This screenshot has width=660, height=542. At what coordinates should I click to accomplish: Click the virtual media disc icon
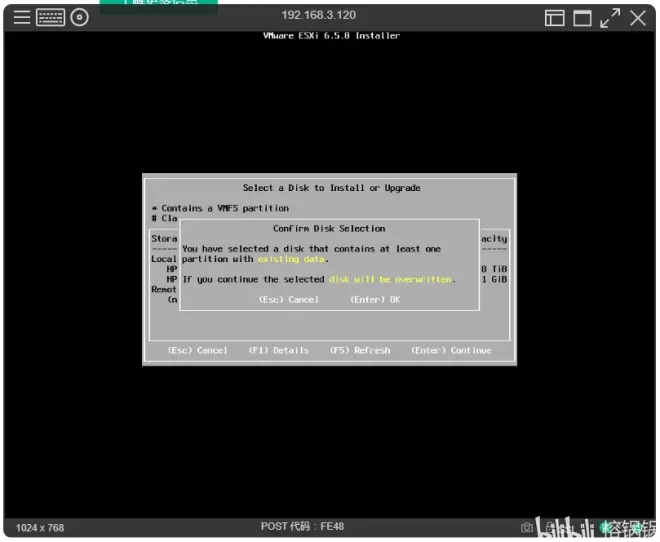80,17
